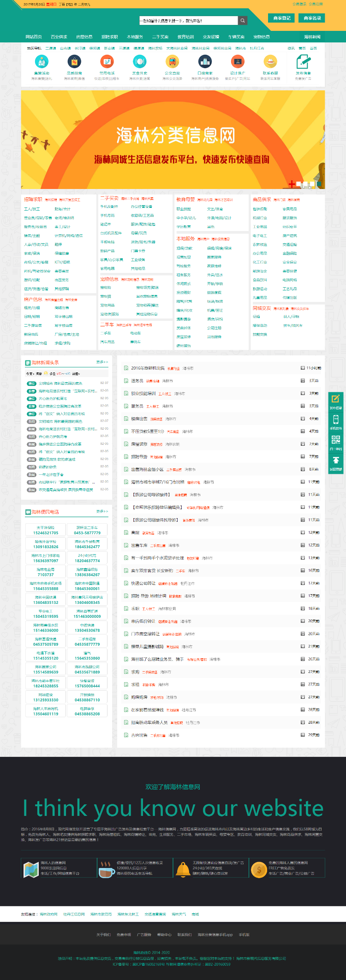Open 招聘求职 category heading
The width and height of the screenshot is (346, 980).
coord(33,200)
